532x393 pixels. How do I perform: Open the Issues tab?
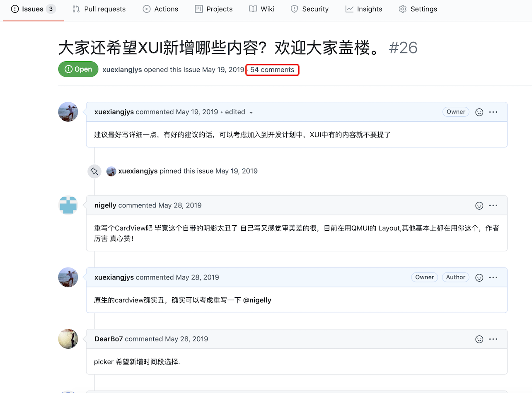[x=33, y=9]
